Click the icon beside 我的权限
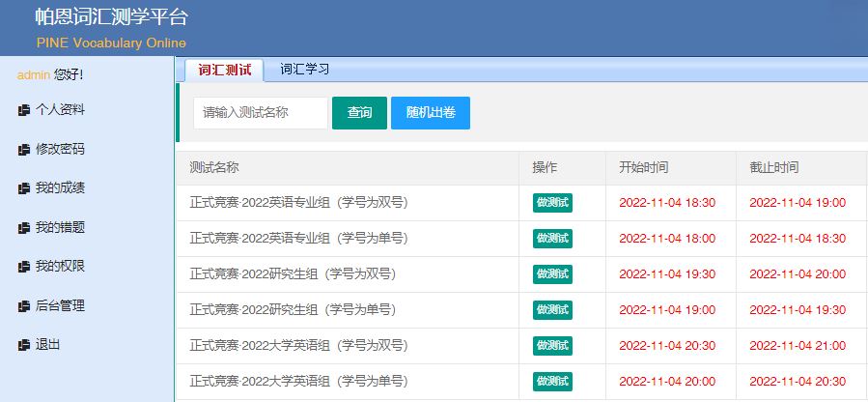 point(24,267)
